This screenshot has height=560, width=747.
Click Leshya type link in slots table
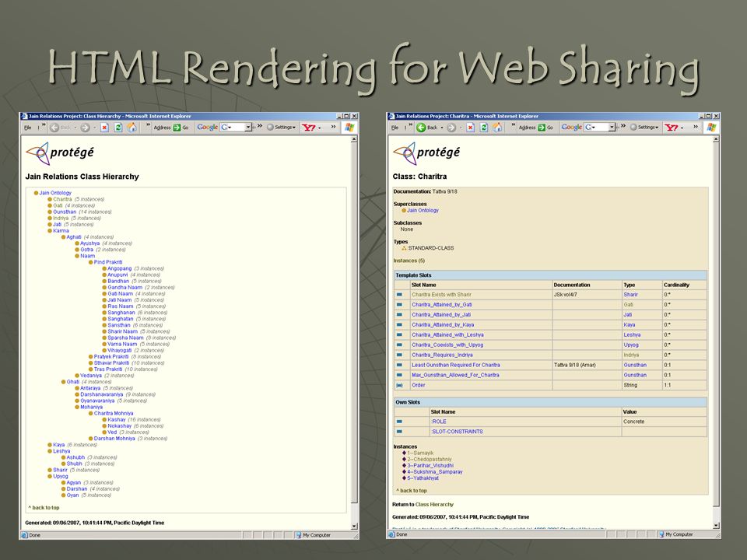pyautogui.click(x=632, y=334)
